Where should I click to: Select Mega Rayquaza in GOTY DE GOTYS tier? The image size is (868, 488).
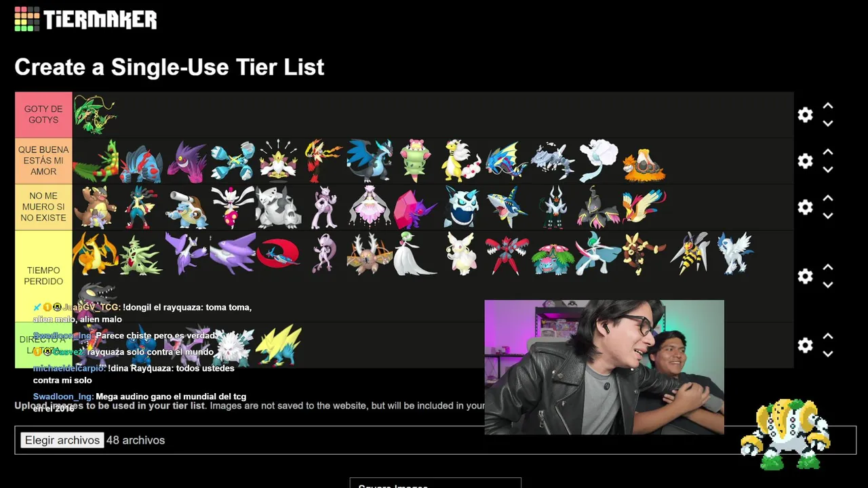(96, 115)
